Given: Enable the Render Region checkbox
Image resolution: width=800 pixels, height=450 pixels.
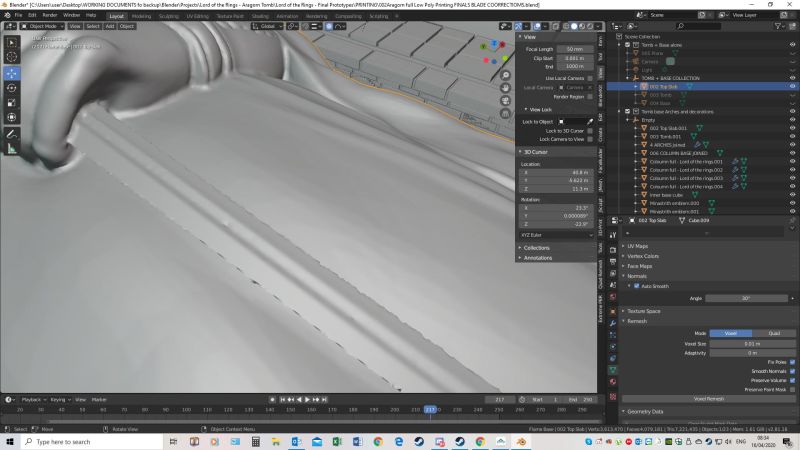Looking at the screenshot, I should click(590, 96).
